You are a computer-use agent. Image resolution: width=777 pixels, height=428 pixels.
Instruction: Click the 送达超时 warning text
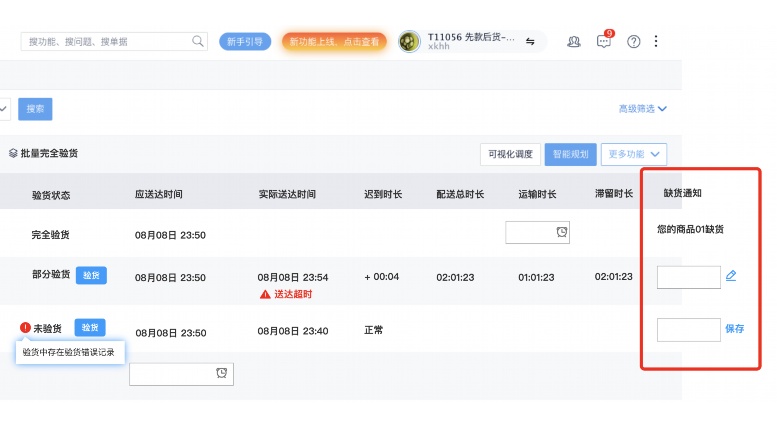pos(293,295)
